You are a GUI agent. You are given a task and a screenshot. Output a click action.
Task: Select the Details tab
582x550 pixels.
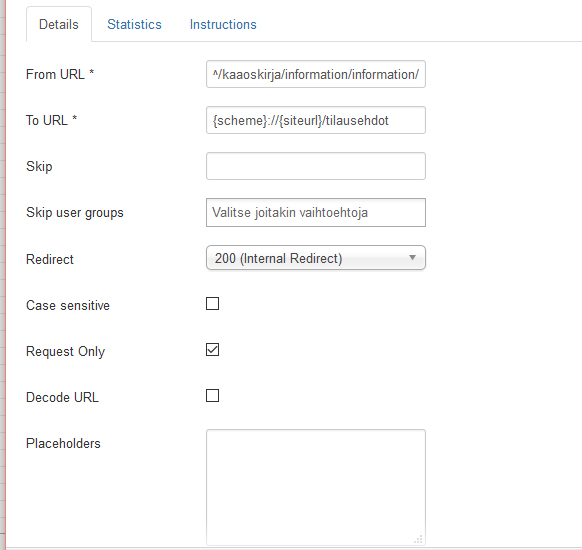point(59,24)
